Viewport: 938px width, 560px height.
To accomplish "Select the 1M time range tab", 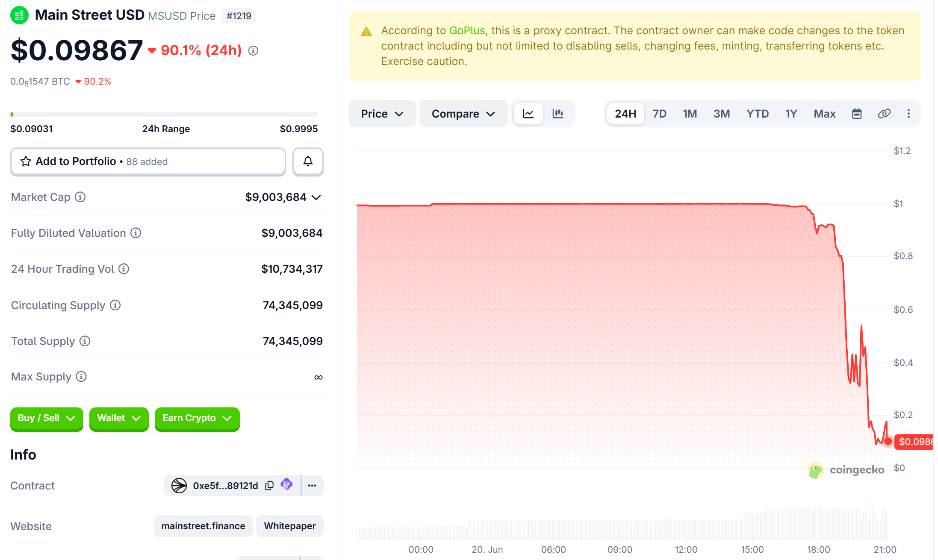I will [x=690, y=114].
